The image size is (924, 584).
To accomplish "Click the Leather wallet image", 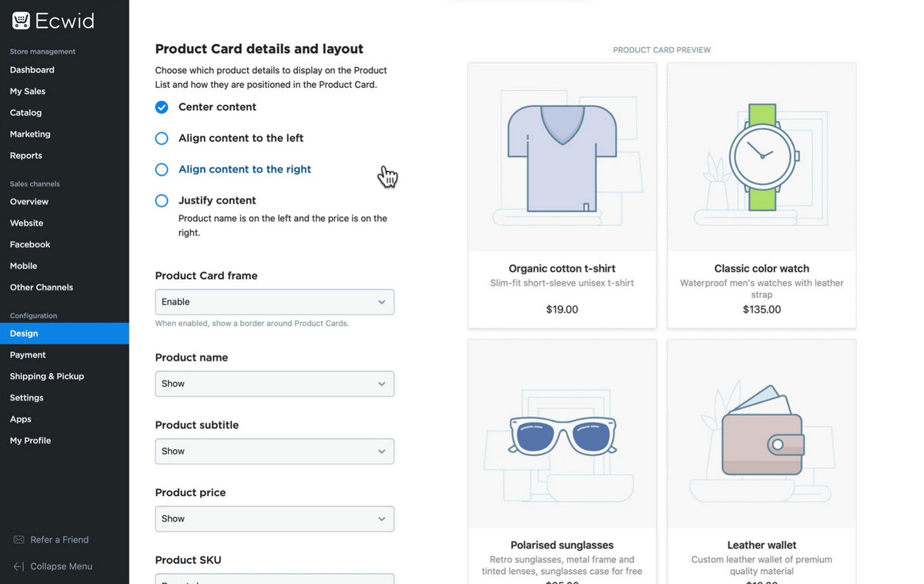I will [762, 434].
